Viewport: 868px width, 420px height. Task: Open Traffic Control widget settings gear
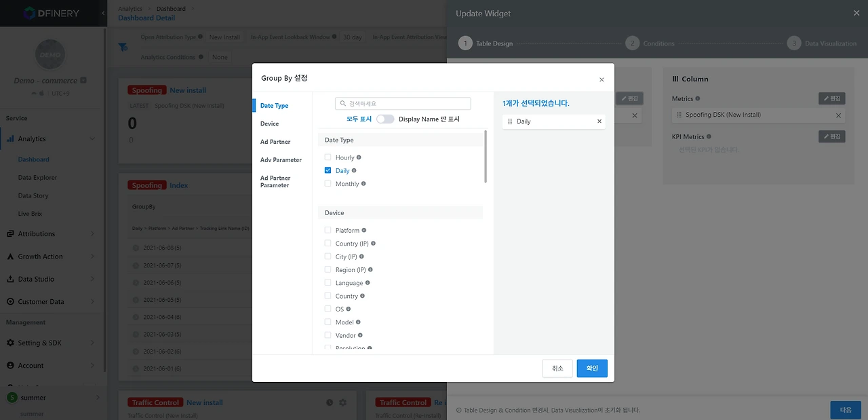[x=342, y=402]
